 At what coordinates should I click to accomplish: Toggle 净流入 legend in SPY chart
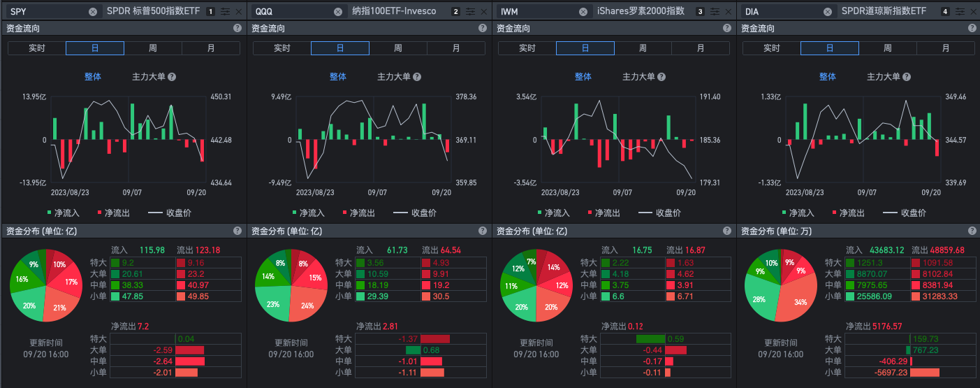coord(64,213)
